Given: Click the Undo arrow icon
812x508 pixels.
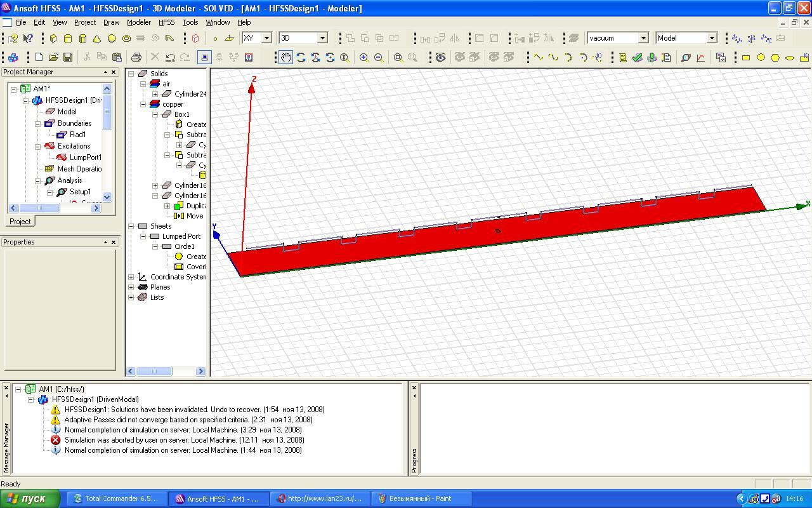Looking at the screenshot, I should 170,57.
